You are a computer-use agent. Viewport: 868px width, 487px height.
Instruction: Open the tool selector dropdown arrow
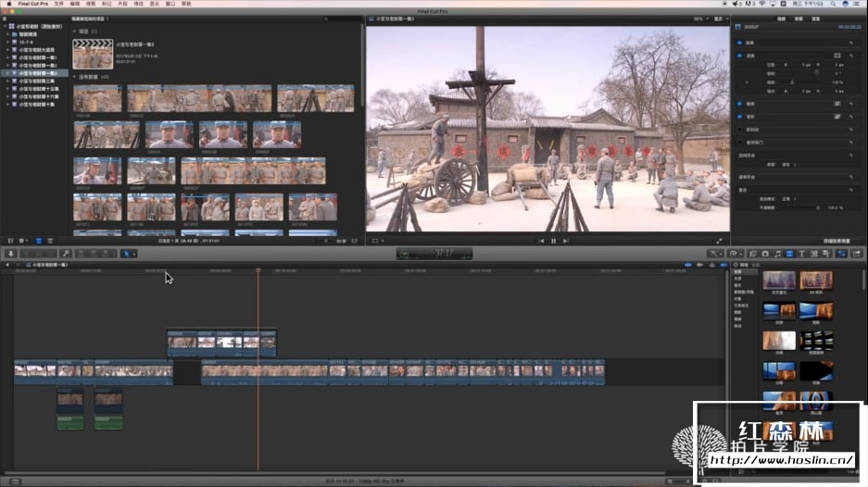(134, 254)
